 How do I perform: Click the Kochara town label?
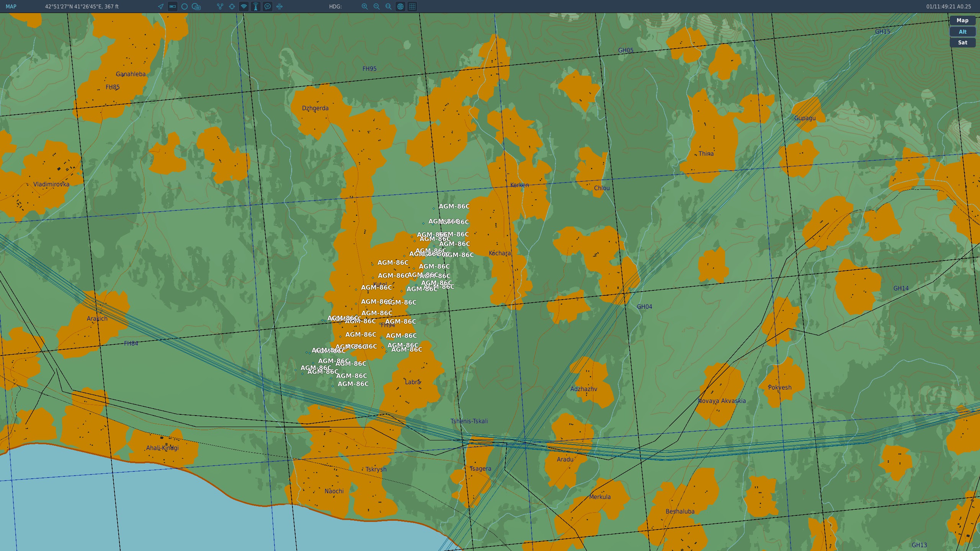click(500, 253)
